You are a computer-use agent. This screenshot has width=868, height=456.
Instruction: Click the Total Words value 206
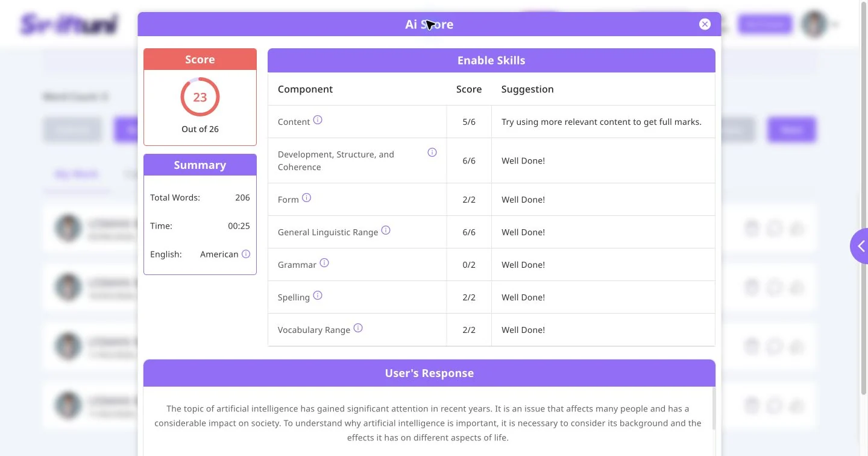pos(242,197)
